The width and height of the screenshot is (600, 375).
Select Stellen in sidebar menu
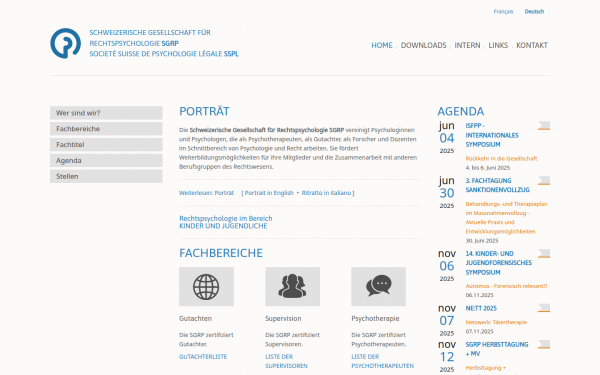pos(106,176)
